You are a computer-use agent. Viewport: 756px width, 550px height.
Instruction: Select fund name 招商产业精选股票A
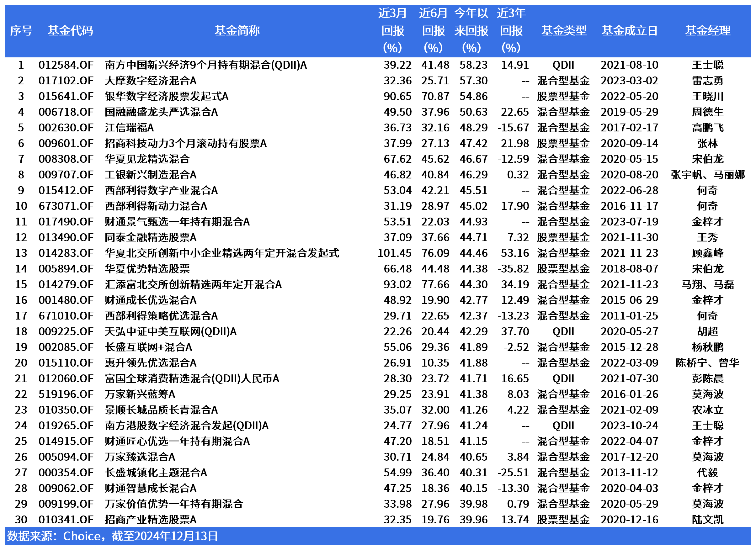coord(150,519)
